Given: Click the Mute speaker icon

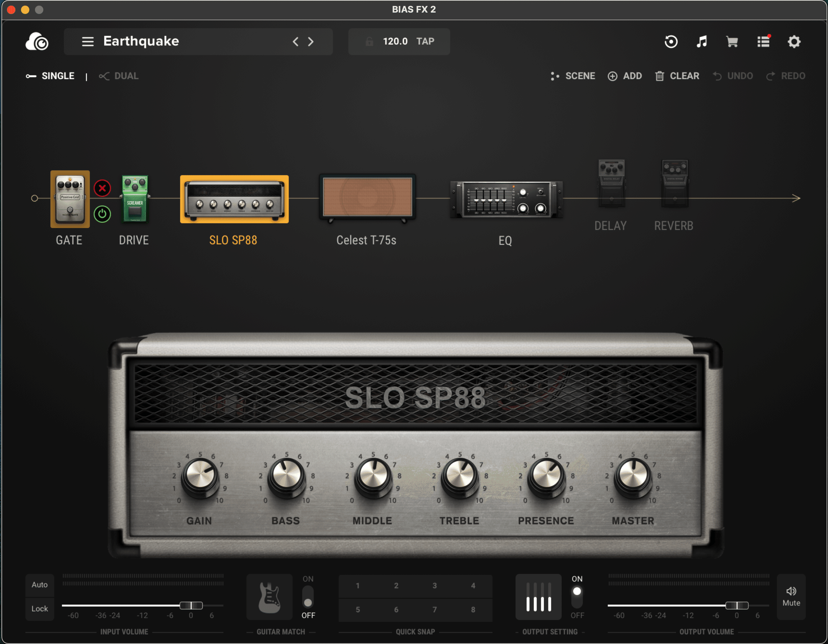Looking at the screenshot, I should click(x=791, y=591).
